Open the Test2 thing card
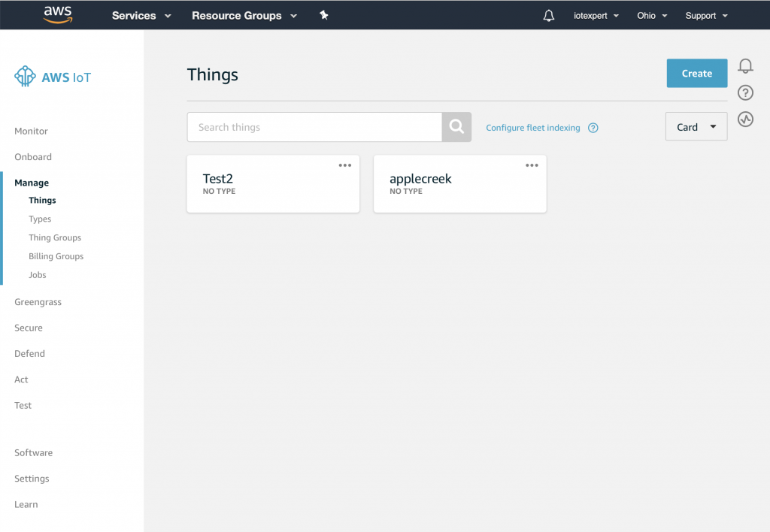 click(273, 184)
